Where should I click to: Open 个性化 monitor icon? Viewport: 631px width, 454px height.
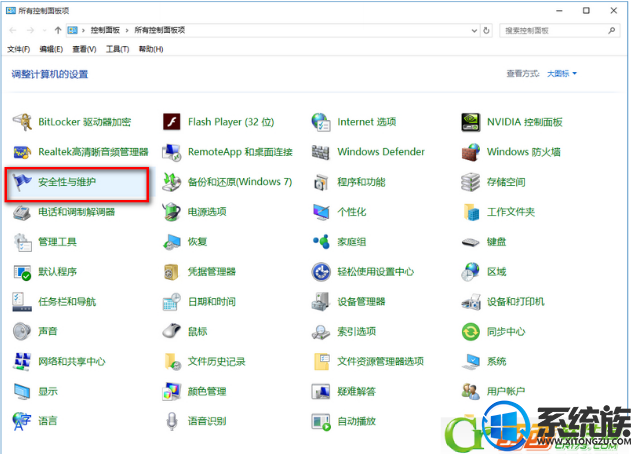(321, 212)
